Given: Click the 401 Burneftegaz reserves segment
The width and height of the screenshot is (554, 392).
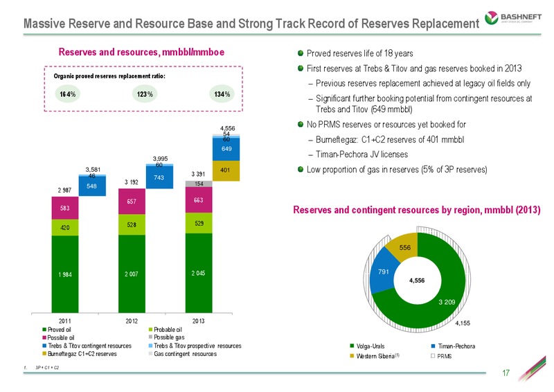Looking at the screenshot, I should [x=226, y=171].
